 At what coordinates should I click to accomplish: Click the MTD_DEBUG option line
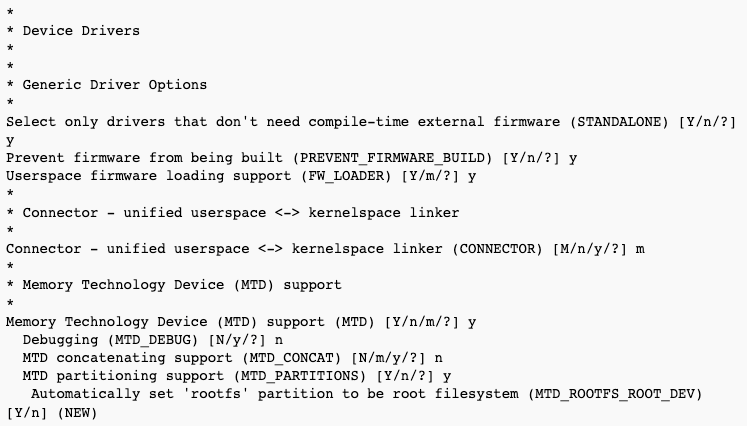click(x=152, y=340)
